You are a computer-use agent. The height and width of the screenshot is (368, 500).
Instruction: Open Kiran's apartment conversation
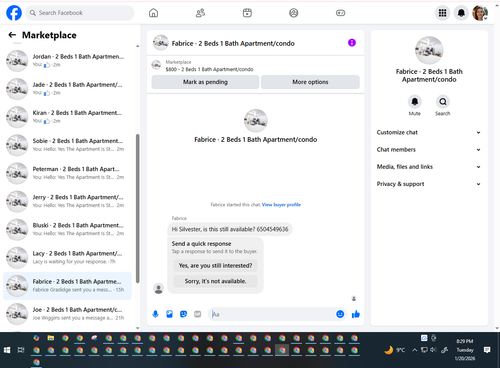point(67,117)
